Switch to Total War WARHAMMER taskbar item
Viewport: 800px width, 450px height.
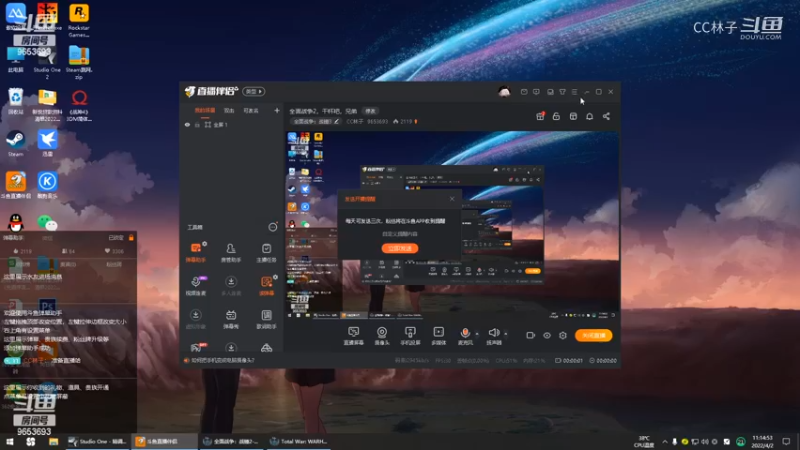[300, 441]
